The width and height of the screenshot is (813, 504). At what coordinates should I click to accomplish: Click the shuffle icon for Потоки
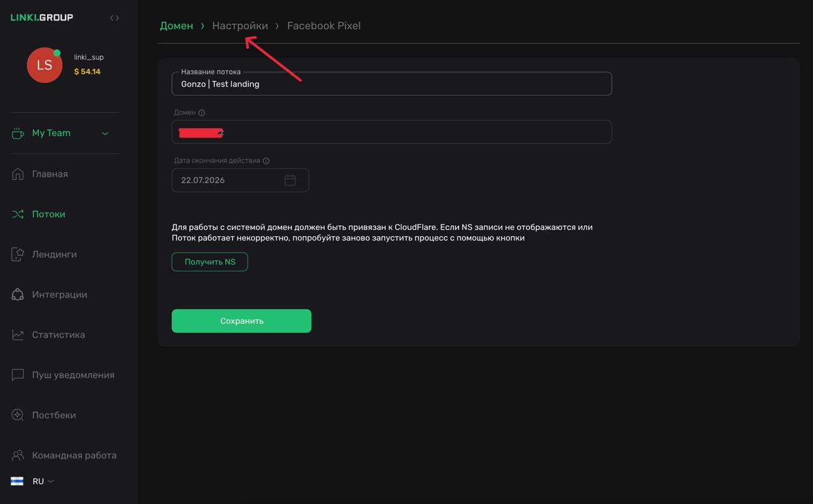18,214
